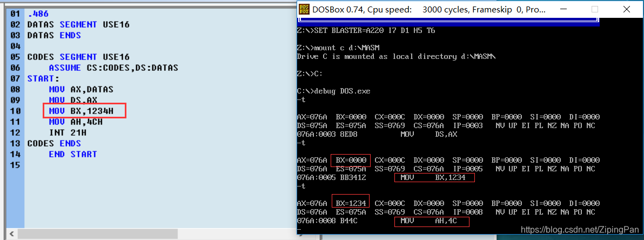644x240 pixels.
Task: Click the 'START:' label in the editor
Action: [x=43, y=78]
